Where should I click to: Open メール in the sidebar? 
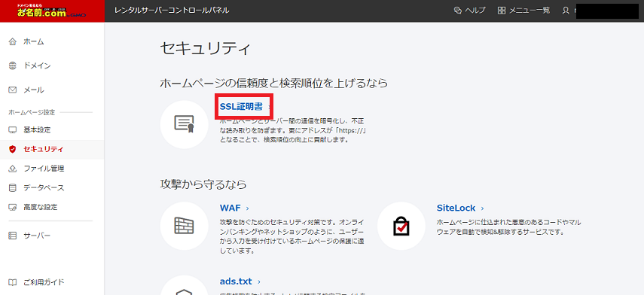(34, 90)
